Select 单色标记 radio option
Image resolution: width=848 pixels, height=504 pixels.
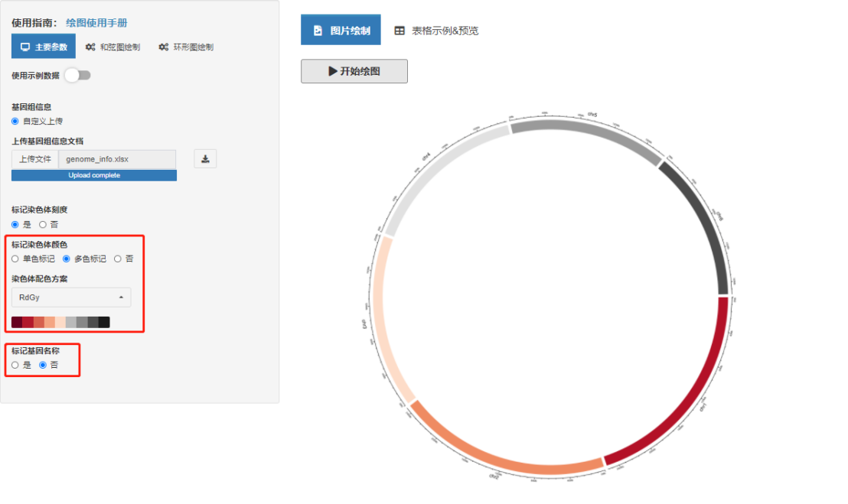[x=15, y=259]
